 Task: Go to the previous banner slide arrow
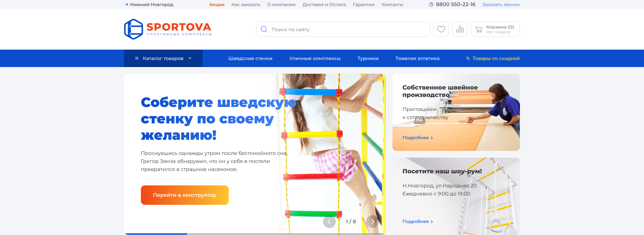(x=329, y=222)
